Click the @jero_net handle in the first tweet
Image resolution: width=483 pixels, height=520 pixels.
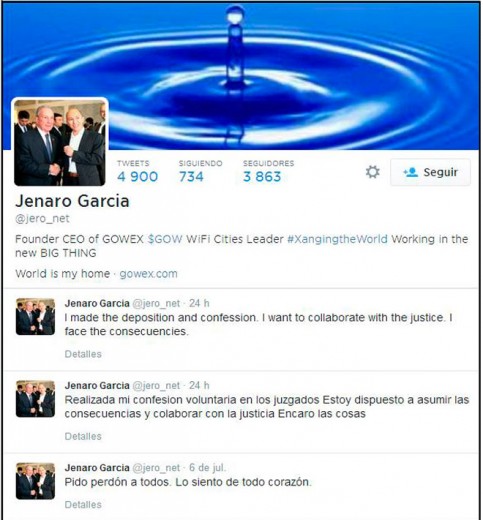click(x=156, y=303)
